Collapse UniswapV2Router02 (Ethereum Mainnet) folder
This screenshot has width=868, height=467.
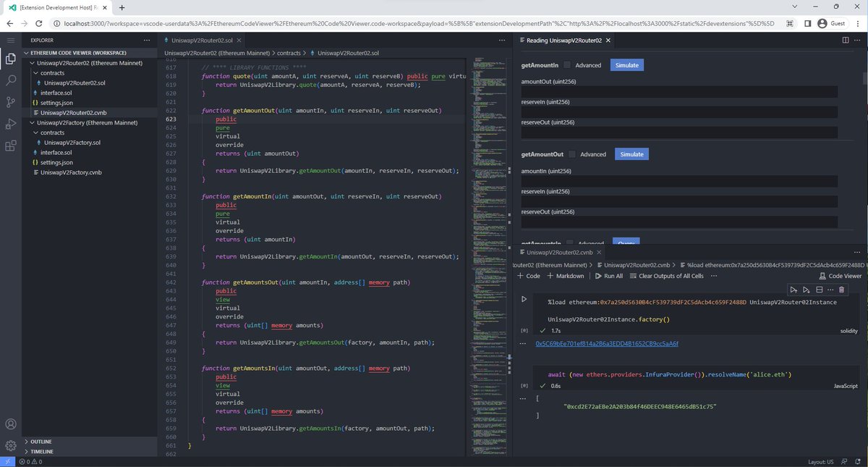(89, 63)
